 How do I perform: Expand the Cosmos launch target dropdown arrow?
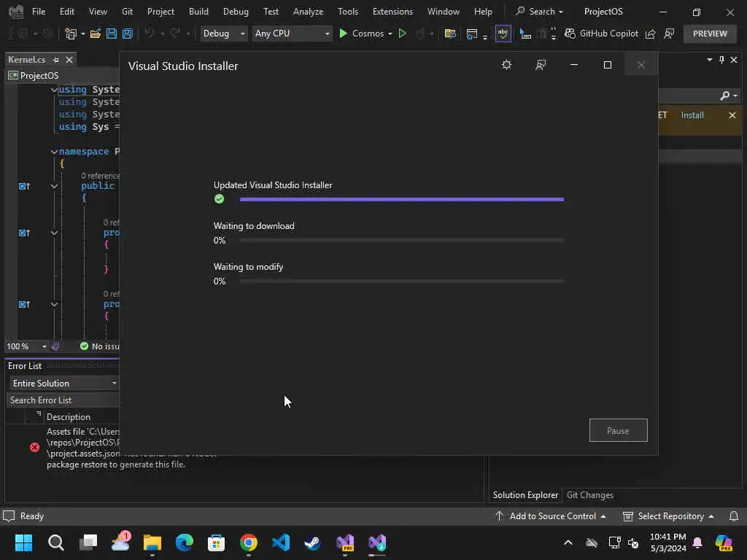pos(390,34)
